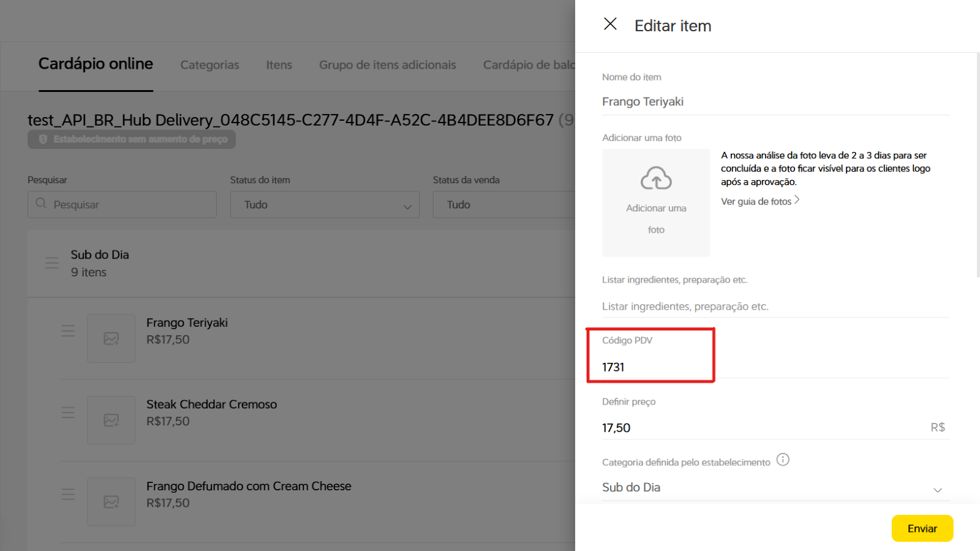Click the Sub do Dia category drag handle
Viewport: 980px width, 551px height.
click(52, 263)
